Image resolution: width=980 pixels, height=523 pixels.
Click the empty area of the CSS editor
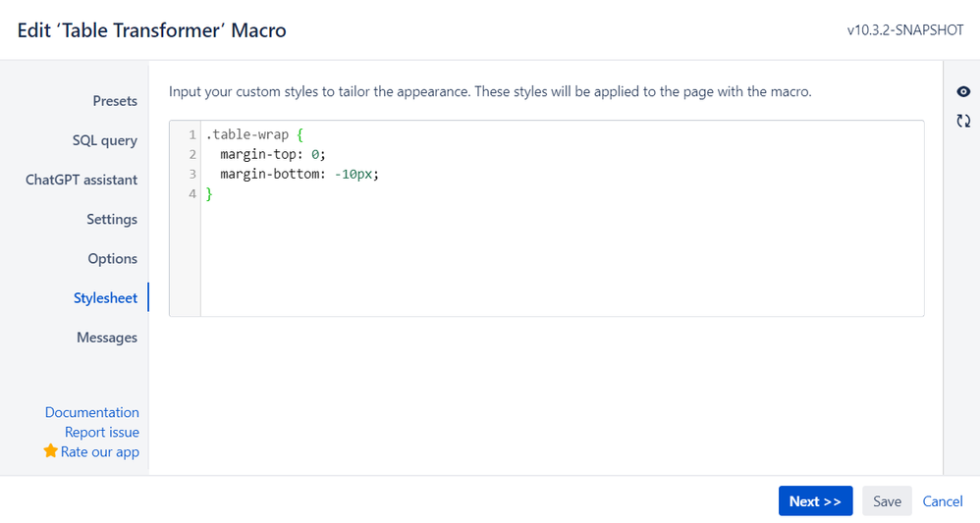562,259
